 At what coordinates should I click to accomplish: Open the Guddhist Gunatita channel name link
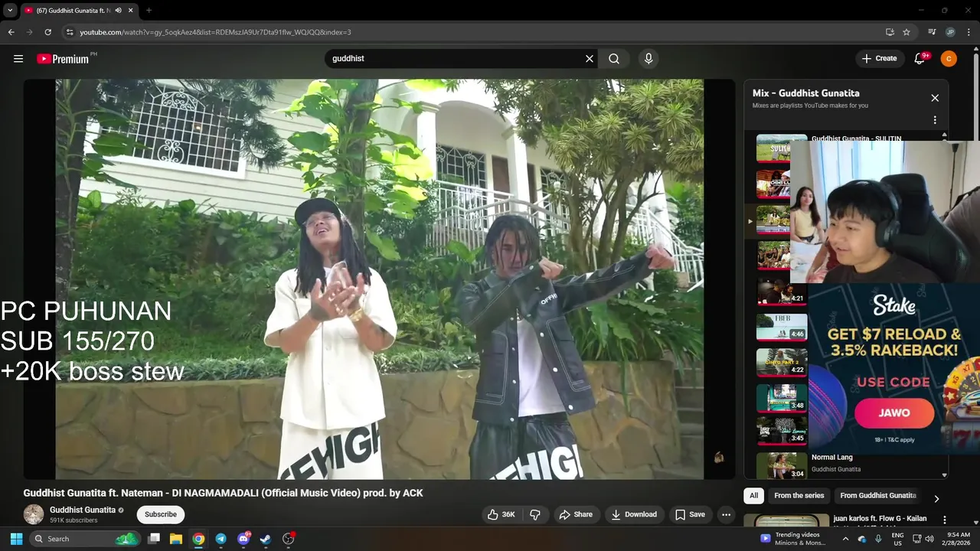tap(83, 510)
